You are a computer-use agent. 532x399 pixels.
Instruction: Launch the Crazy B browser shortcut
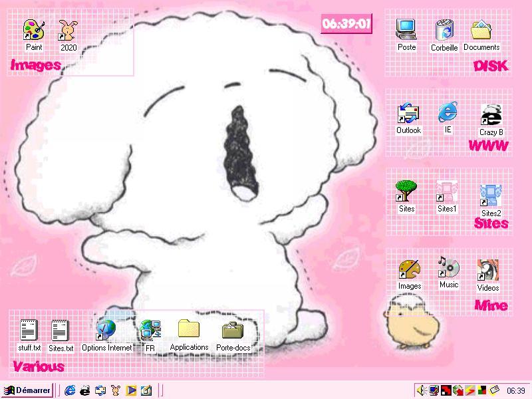[491, 114]
